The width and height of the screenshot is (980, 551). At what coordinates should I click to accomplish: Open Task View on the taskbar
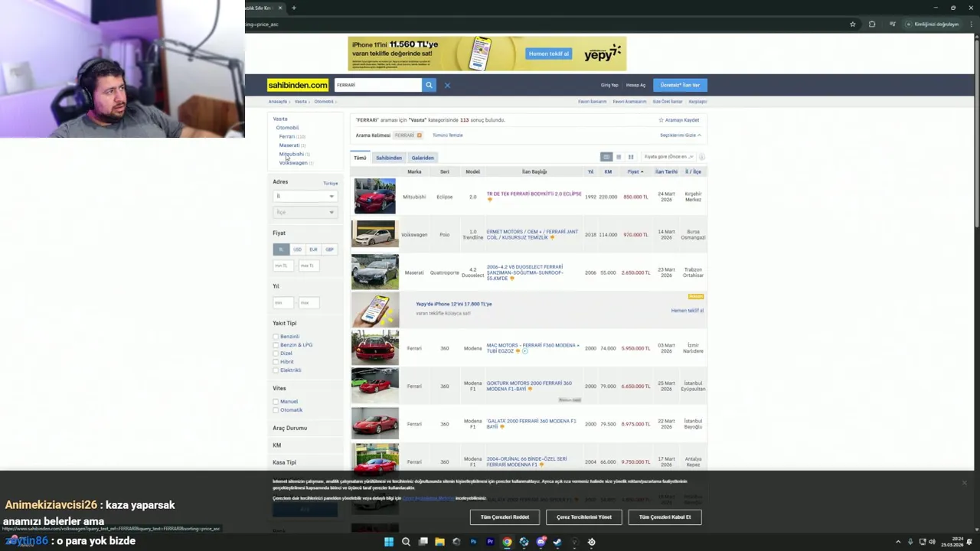(423, 542)
